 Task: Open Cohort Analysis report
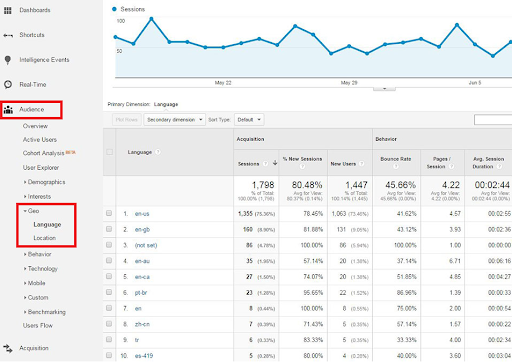coord(44,153)
